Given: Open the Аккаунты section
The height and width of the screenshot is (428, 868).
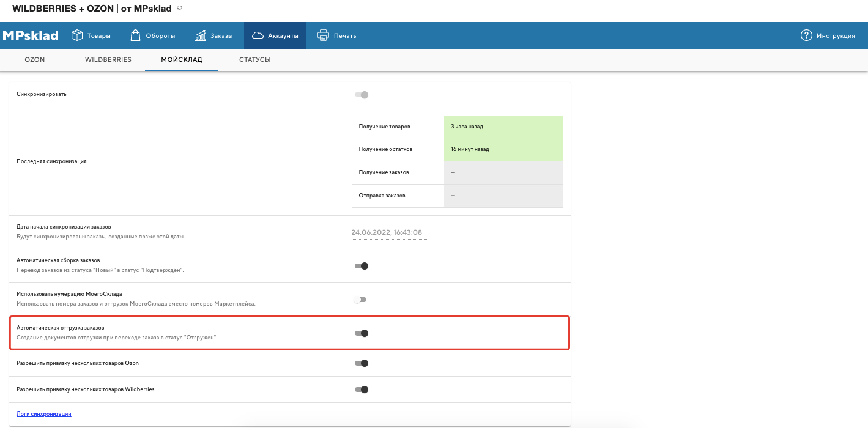Looking at the screenshot, I should [x=275, y=35].
